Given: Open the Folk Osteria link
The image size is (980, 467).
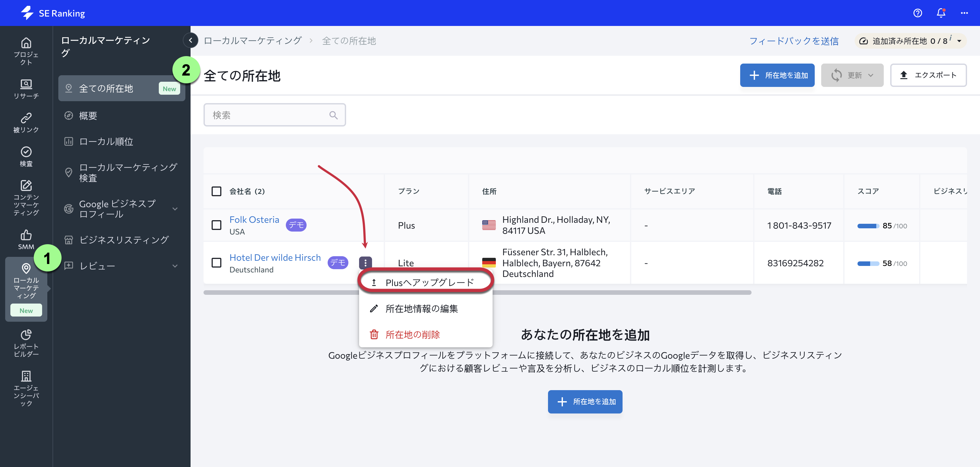Looking at the screenshot, I should (254, 220).
